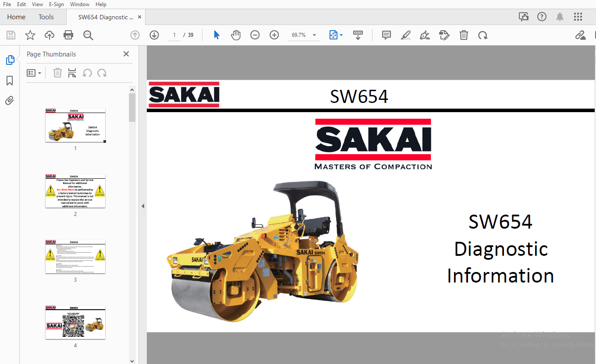
Task: Activate the hand pan tool
Action: point(236,35)
